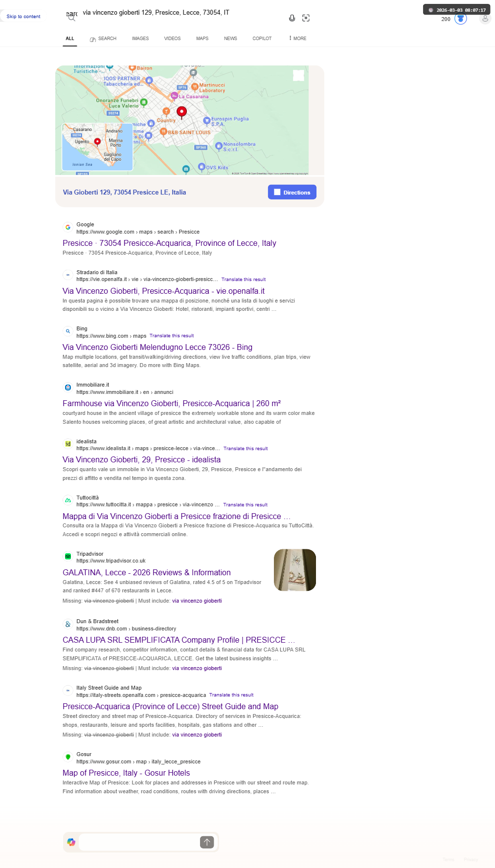The image size is (495, 868).
Task: Open Microsoft Rewards medal icon
Action: pyautogui.click(x=461, y=19)
